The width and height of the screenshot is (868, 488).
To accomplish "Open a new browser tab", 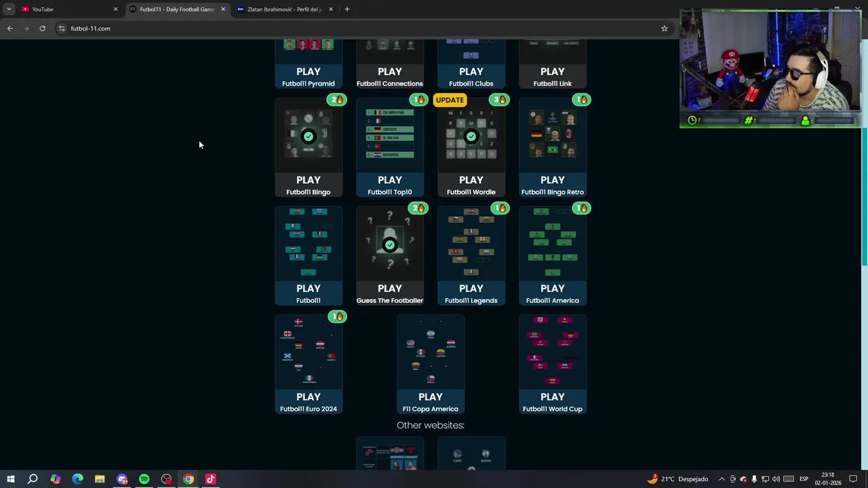I will (x=347, y=9).
